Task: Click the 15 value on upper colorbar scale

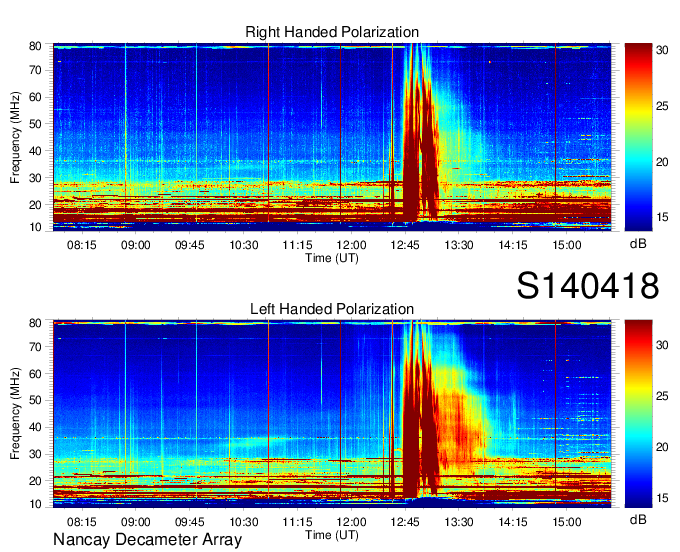Action: click(x=662, y=217)
